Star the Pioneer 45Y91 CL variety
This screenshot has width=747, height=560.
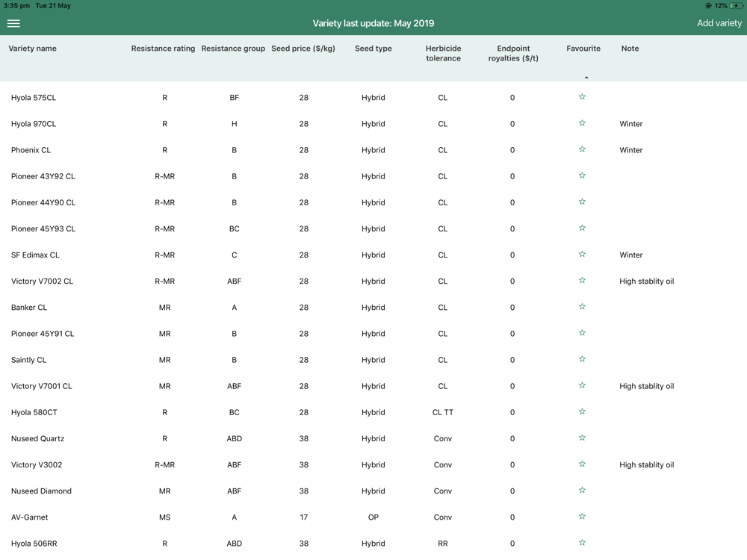(582, 332)
